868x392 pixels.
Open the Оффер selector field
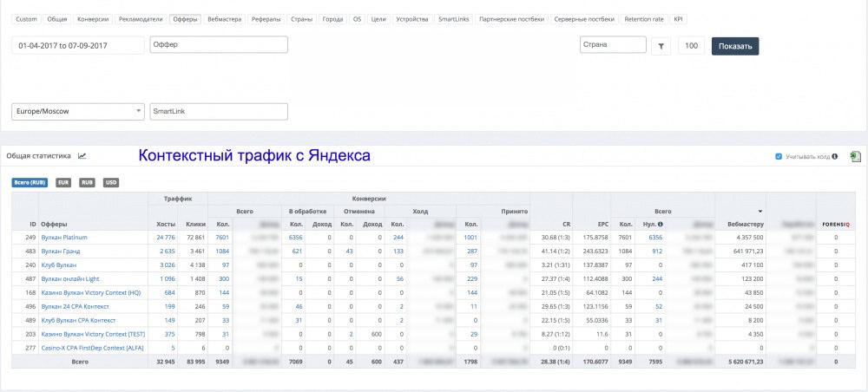pos(219,45)
